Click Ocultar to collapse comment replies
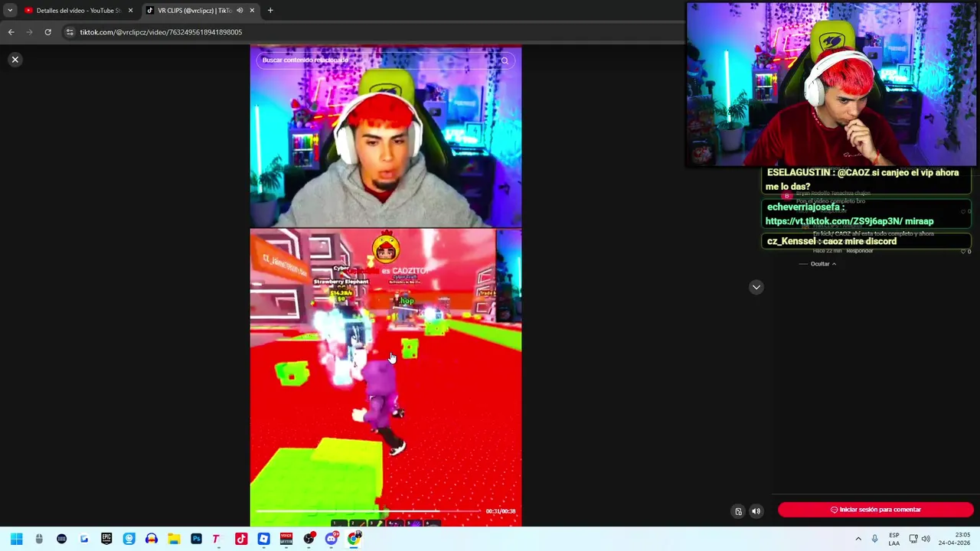This screenshot has height=551, width=980. pyautogui.click(x=823, y=264)
